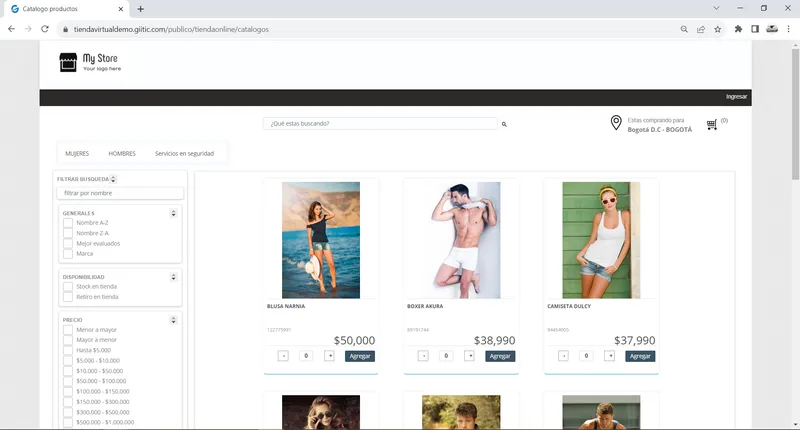This screenshot has width=800, height=430.
Task: Collapse the Filtrar Busqueda panel arrow
Action: [x=113, y=179]
